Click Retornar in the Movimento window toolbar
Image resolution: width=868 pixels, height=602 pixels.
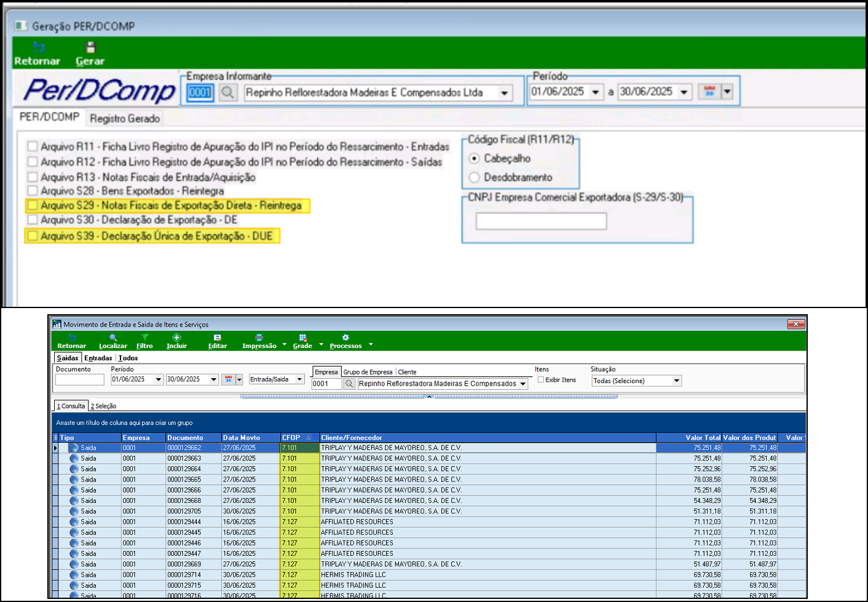(x=72, y=341)
